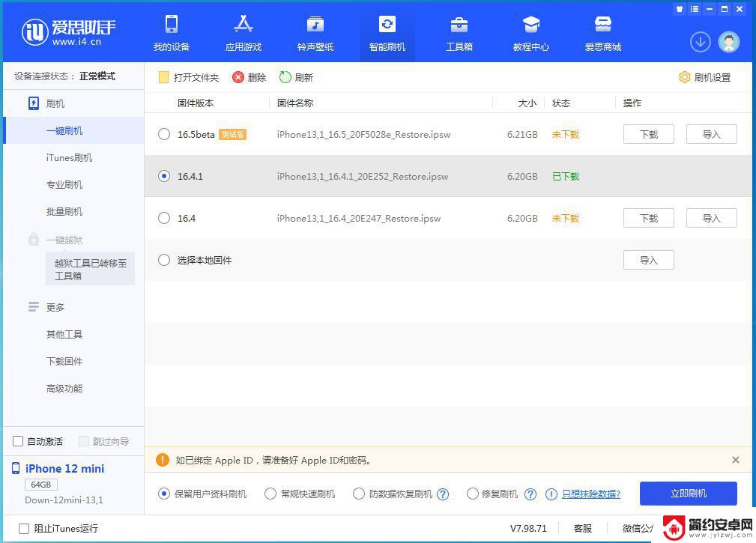This screenshot has height=543, width=756.
Task: Click 下载 button for 16.4 firmware
Action: (649, 218)
